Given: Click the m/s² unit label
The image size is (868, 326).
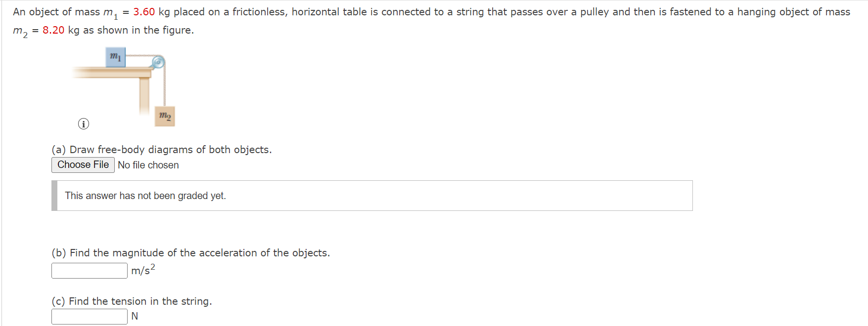Looking at the screenshot, I should point(141,270).
